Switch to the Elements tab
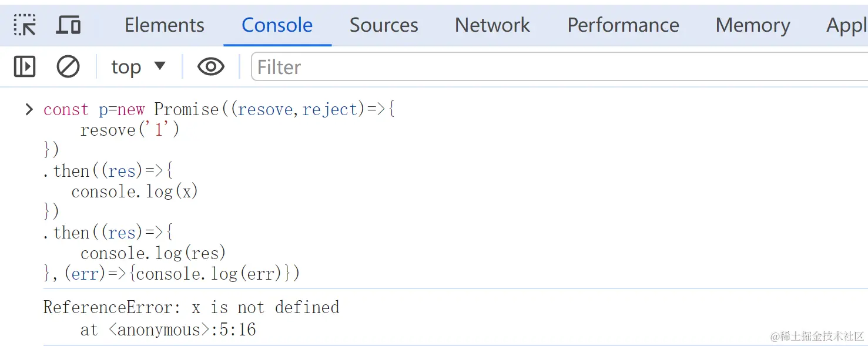This screenshot has height=346, width=868. (x=165, y=25)
